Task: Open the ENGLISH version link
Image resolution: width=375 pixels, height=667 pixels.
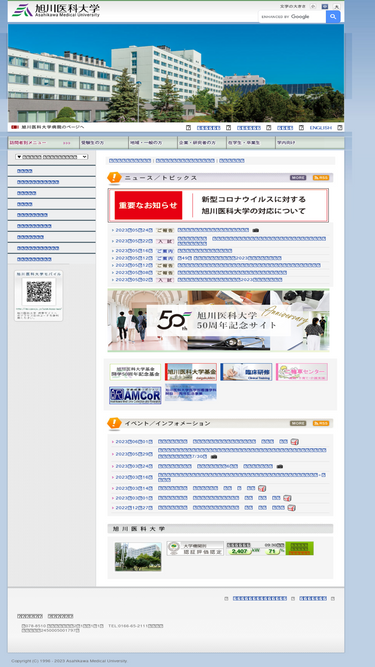Action: pos(321,128)
